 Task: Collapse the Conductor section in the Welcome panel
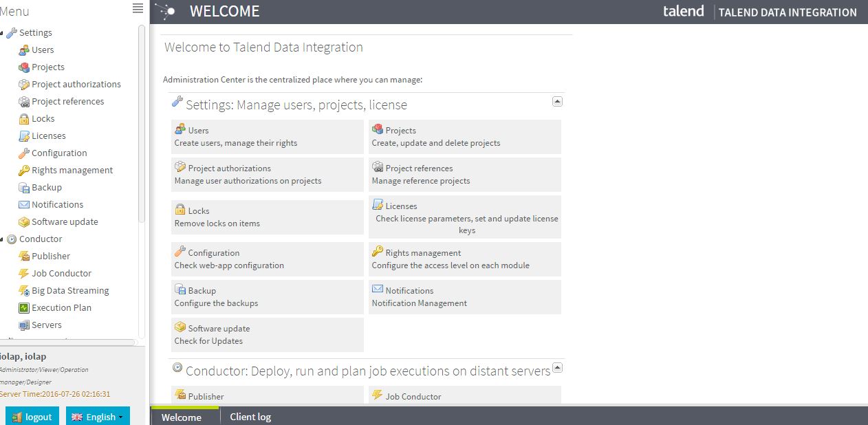[x=558, y=367]
